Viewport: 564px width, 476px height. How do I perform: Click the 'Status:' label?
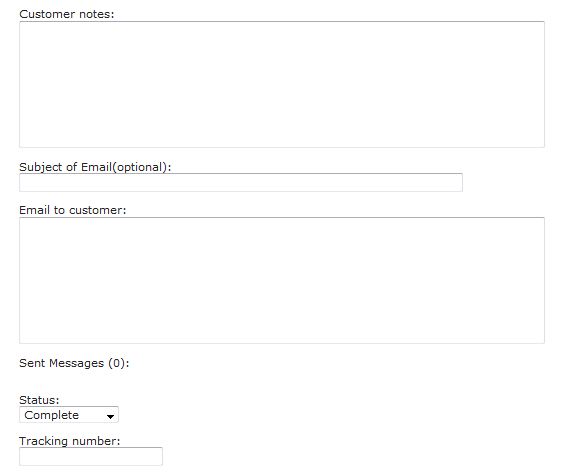[39, 400]
